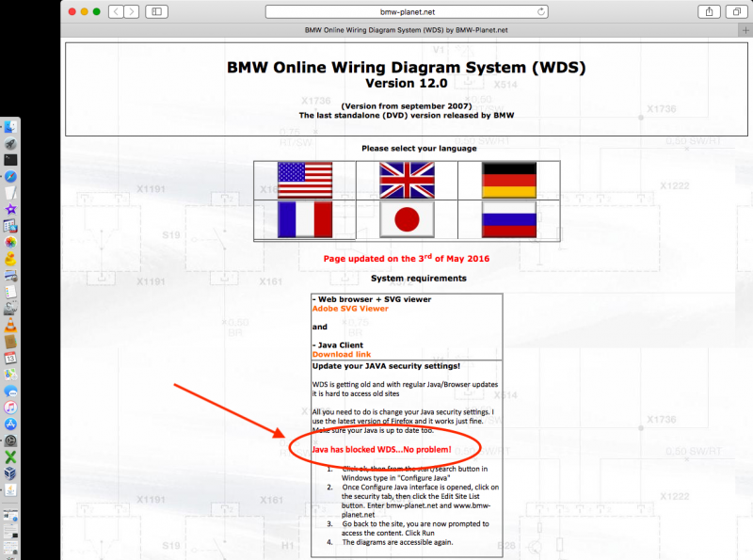753x560 pixels.
Task: Open the Safari Share menu
Action: 709,11
